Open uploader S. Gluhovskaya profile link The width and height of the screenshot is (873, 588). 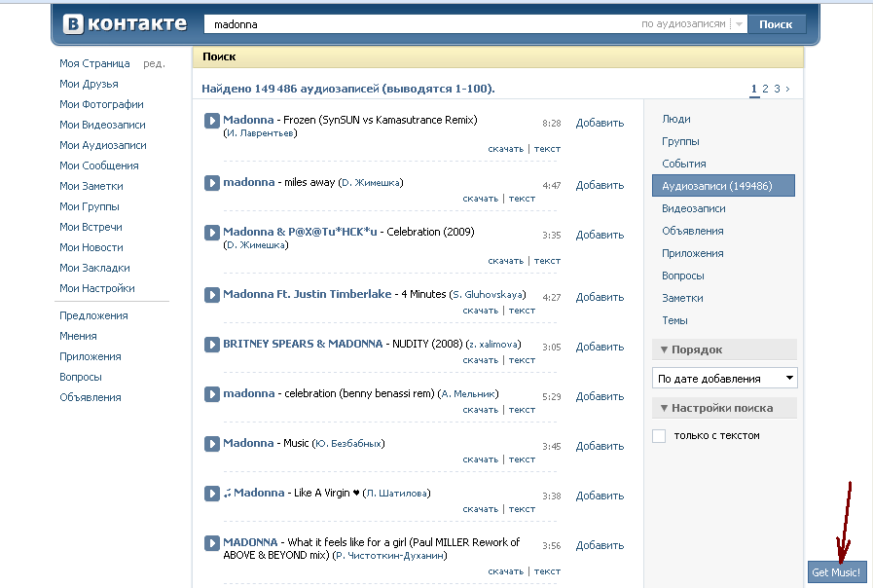coord(488,295)
